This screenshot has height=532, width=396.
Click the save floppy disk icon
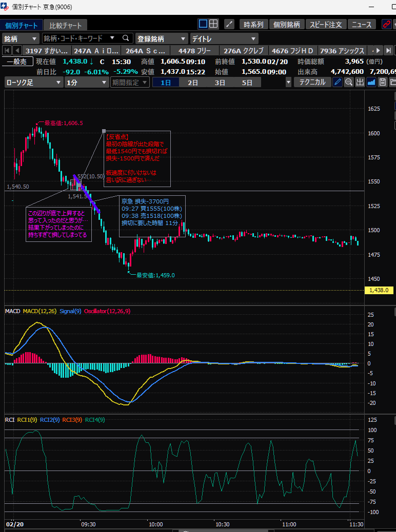coord(382,82)
